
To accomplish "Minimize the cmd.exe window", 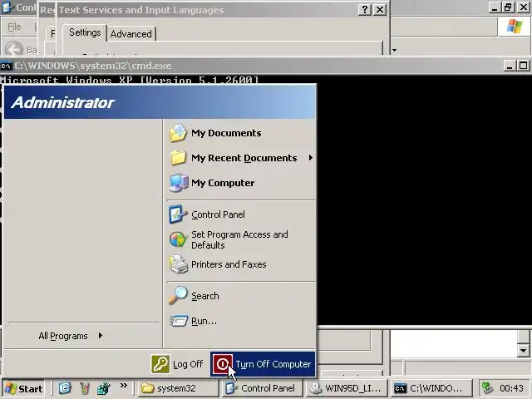I will coord(509,66).
